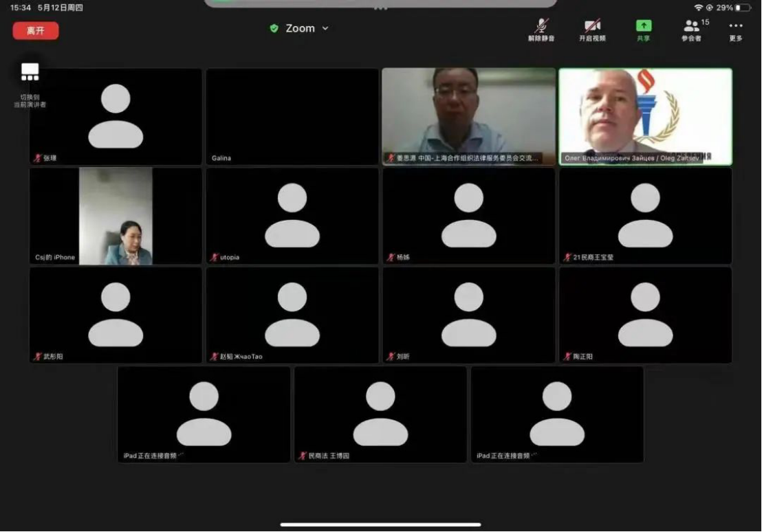Expand the Zoom meeting info chevron
The width and height of the screenshot is (762, 532).
[325, 29]
